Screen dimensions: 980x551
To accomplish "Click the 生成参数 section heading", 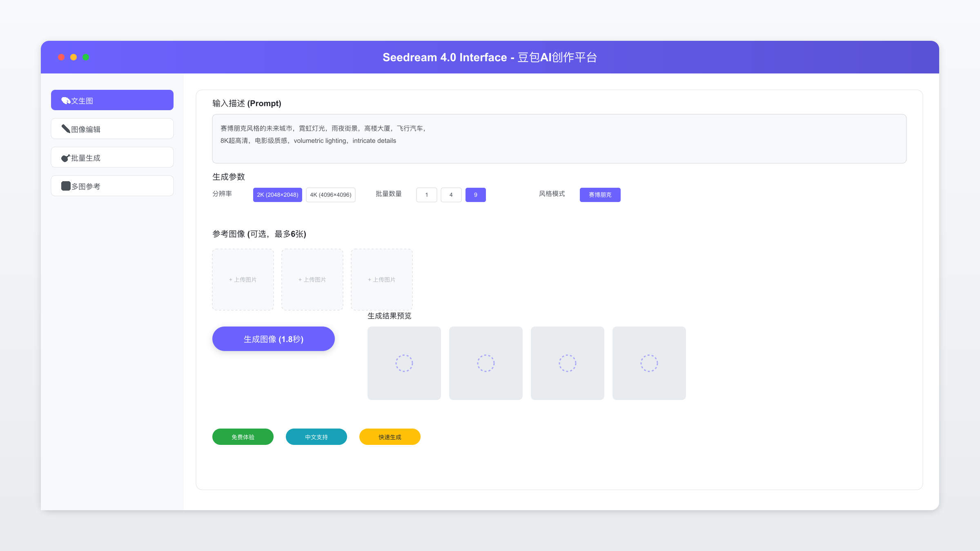I will [x=229, y=177].
